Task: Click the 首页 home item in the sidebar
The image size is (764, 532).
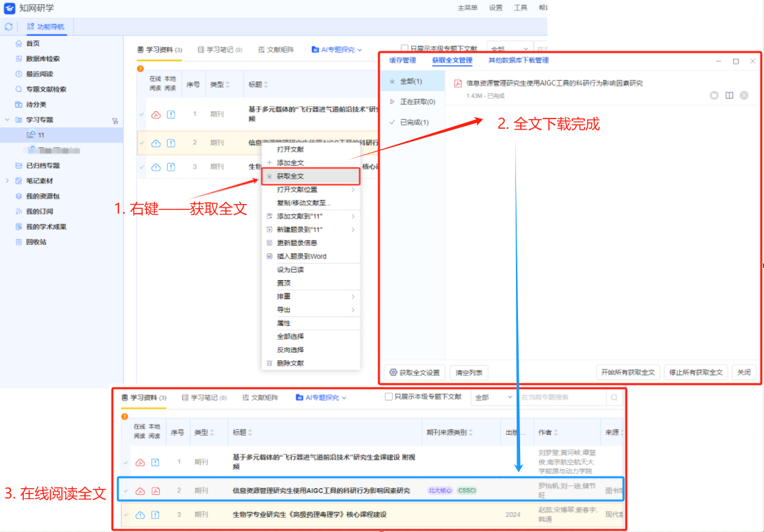Action: coord(33,43)
